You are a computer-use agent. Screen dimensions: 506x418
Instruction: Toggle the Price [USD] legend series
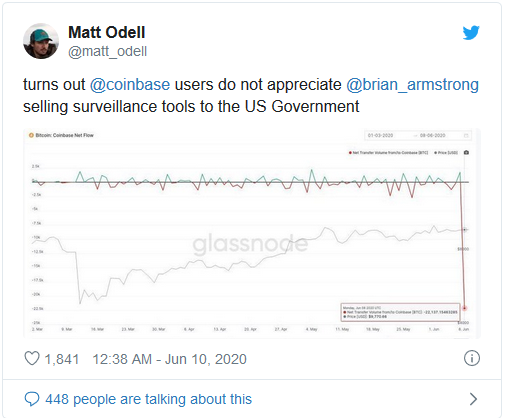pos(446,153)
